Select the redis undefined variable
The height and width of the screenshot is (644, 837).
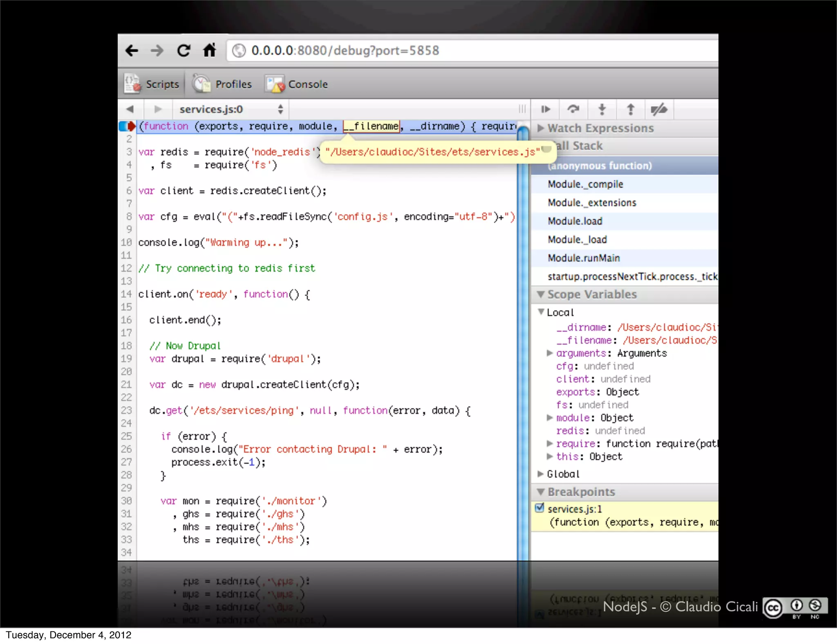point(600,431)
